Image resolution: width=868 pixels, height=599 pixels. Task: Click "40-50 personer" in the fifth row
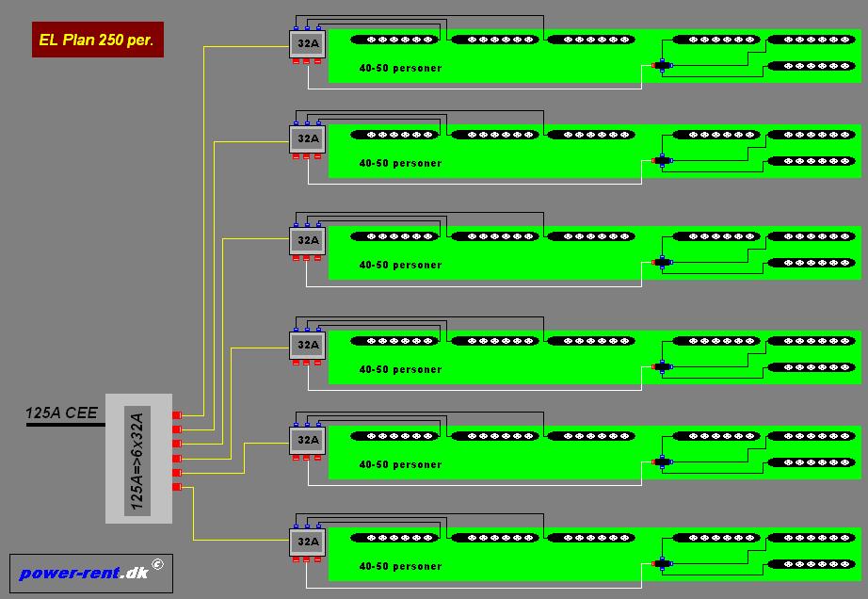(x=400, y=464)
